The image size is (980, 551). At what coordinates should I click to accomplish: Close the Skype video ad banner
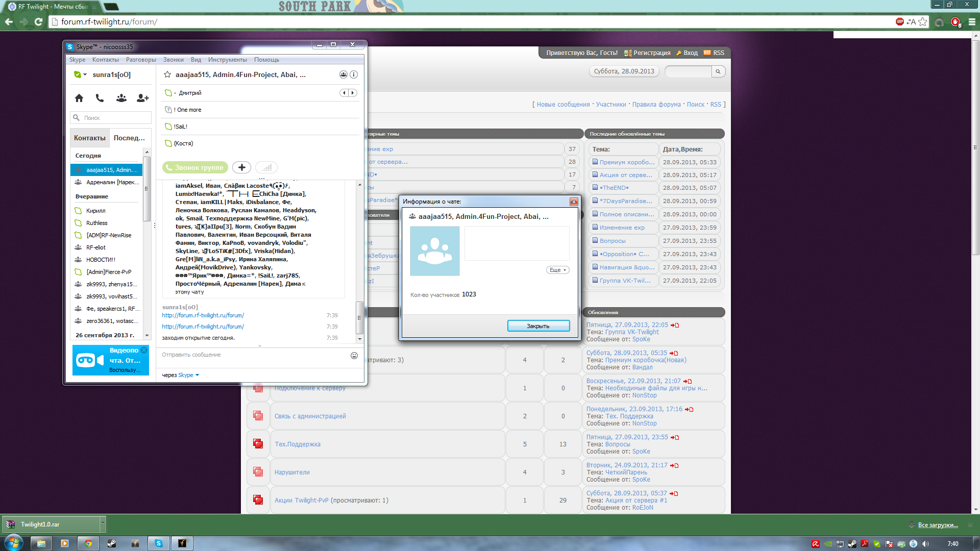144,350
